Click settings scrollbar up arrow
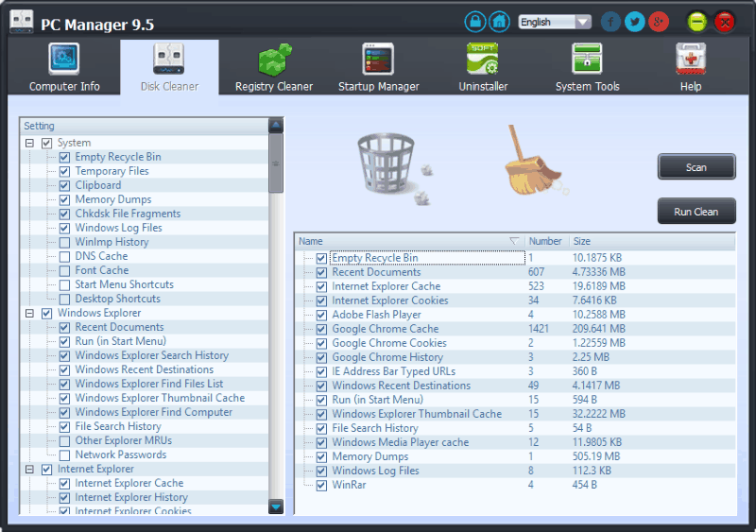Image resolution: width=756 pixels, height=532 pixels. (x=276, y=126)
